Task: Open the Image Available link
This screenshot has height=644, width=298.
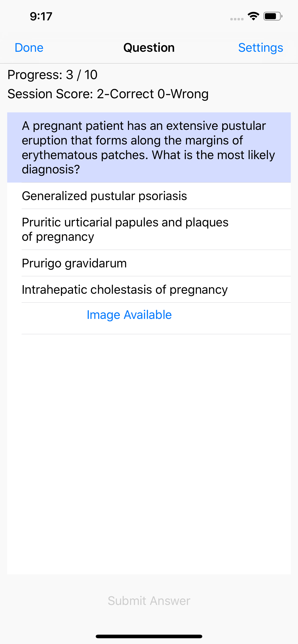Action: [129, 315]
